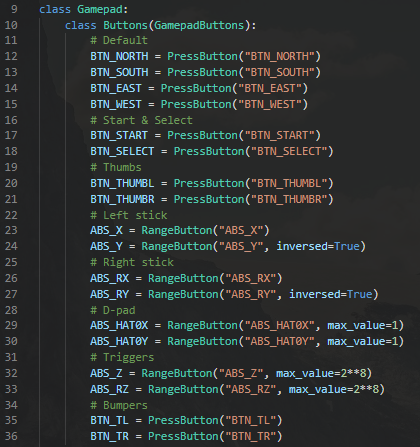Click the "BTN_SELECT" string literal

point(289,151)
